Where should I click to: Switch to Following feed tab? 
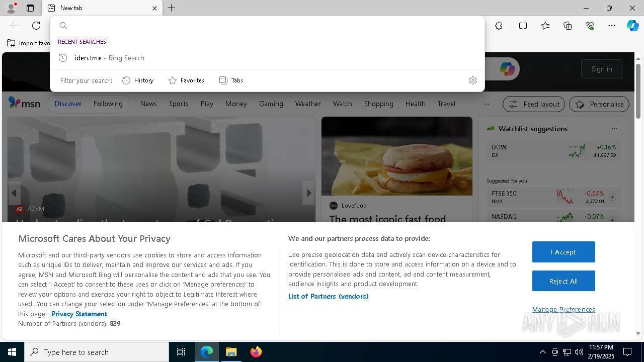[x=108, y=104]
